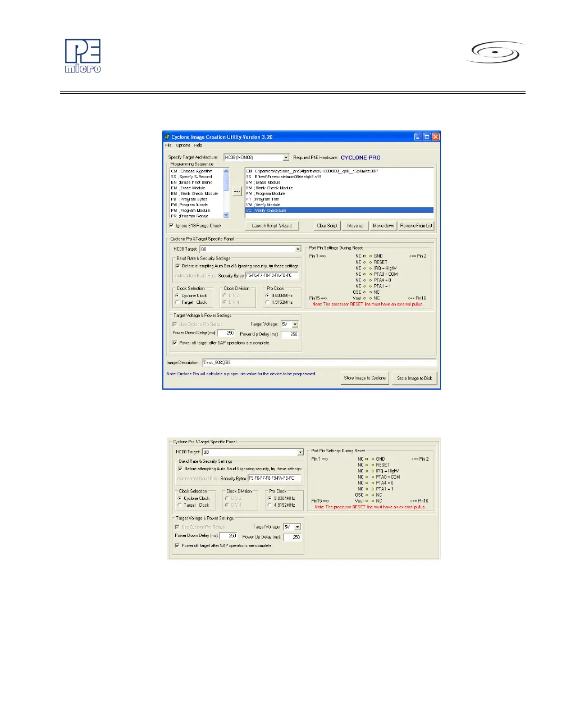This screenshot has height=728, width=566.
Task: Click the Image Description field containing Test_908QB8
Action: (x=318, y=362)
